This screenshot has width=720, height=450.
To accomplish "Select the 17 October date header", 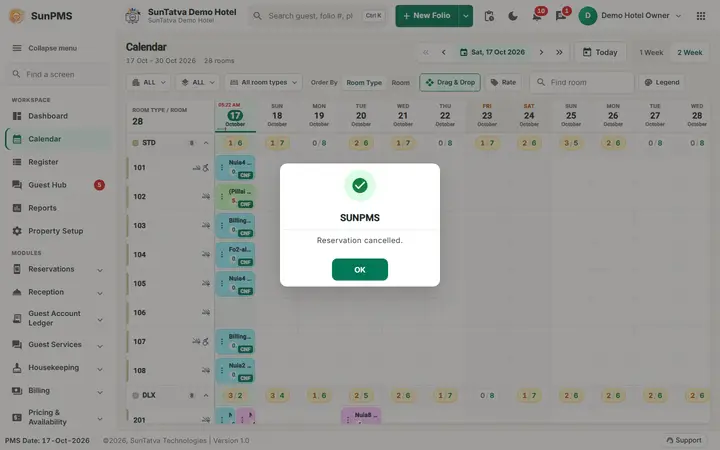I will (x=235, y=116).
